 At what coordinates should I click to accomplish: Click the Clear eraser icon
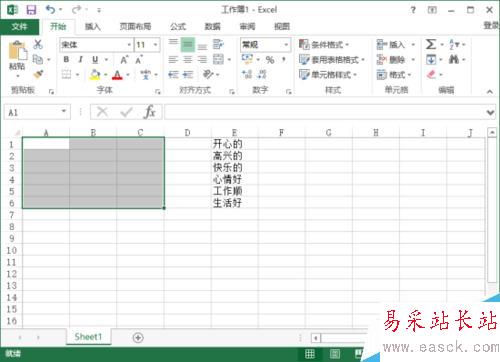[x=431, y=74]
